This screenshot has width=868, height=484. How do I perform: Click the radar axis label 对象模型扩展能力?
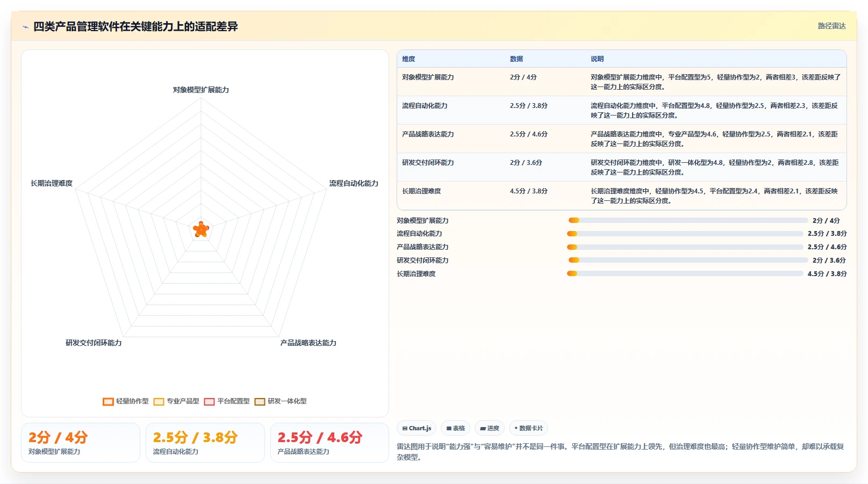pos(201,90)
